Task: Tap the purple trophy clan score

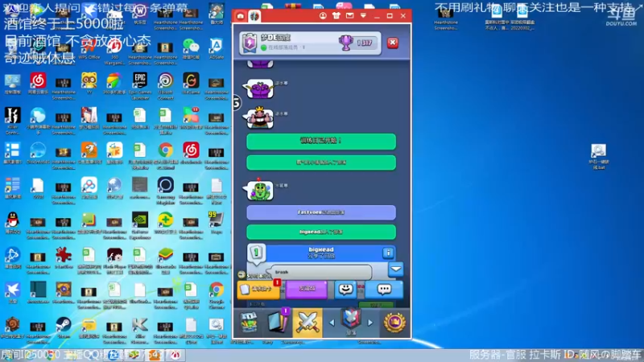Action: 346,43
